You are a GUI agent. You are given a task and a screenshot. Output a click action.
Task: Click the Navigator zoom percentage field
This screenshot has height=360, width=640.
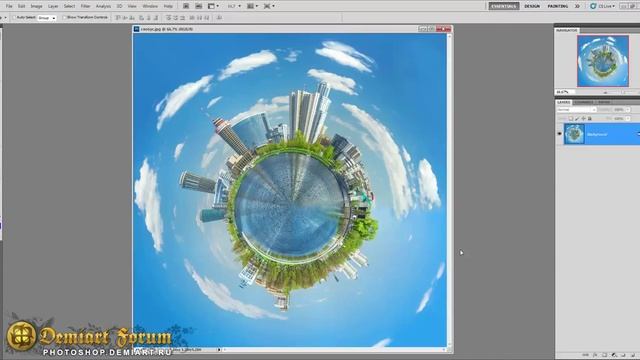click(x=565, y=92)
